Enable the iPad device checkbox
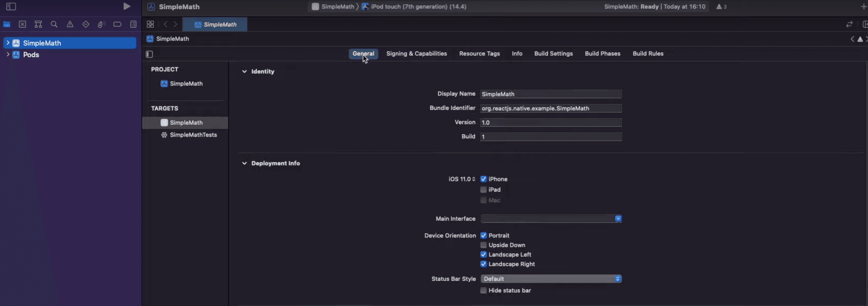Image resolution: width=868 pixels, height=306 pixels. click(483, 190)
